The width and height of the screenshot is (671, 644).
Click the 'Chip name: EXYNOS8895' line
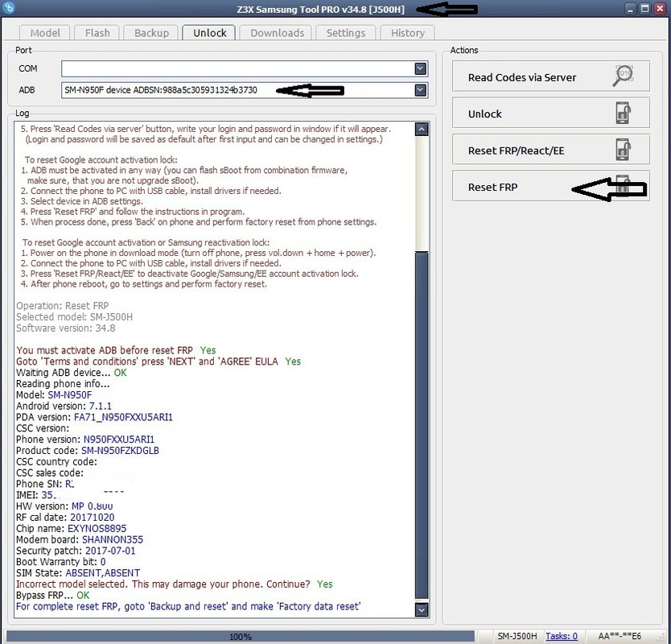pos(72,528)
